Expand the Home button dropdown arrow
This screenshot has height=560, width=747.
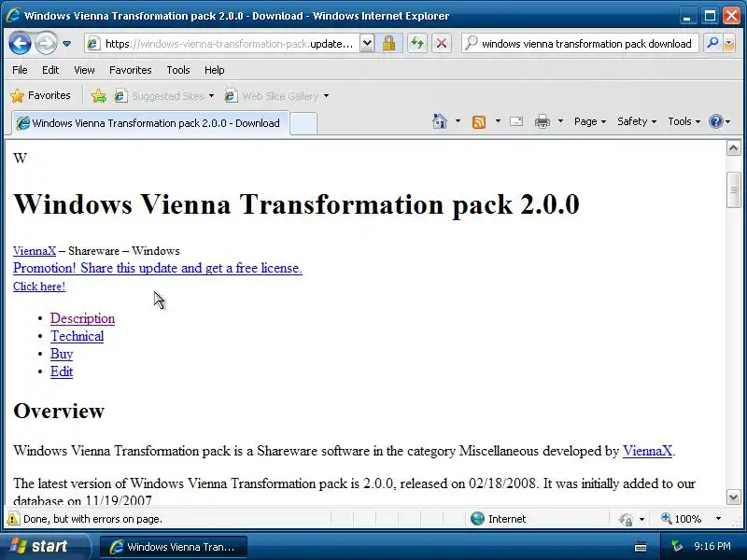coord(458,121)
